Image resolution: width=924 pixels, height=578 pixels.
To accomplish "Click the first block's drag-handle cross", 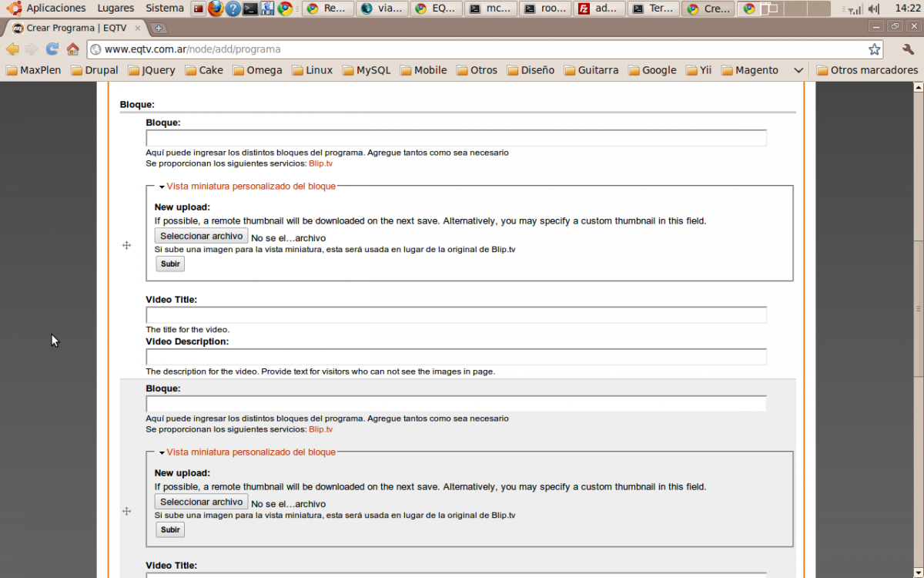I will pyautogui.click(x=127, y=245).
